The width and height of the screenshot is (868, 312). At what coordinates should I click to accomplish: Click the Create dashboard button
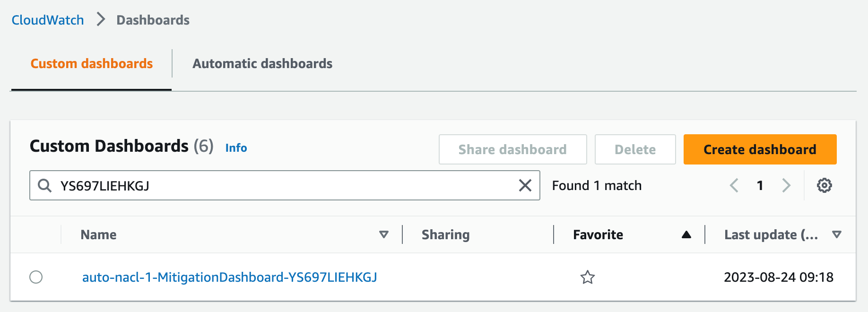(759, 149)
